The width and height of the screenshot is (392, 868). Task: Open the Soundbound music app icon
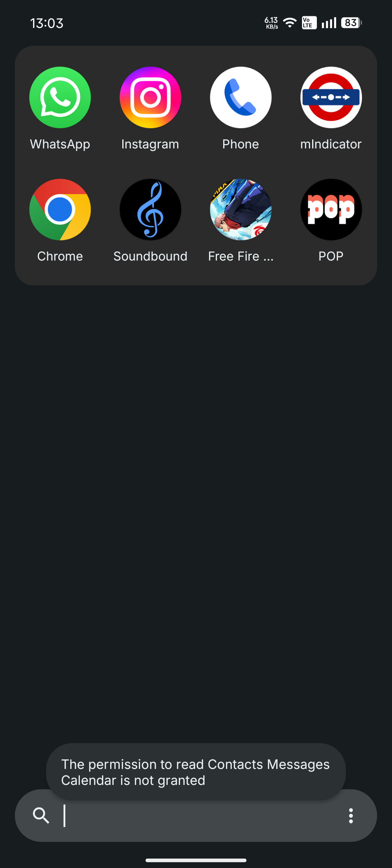(x=150, y=209)
